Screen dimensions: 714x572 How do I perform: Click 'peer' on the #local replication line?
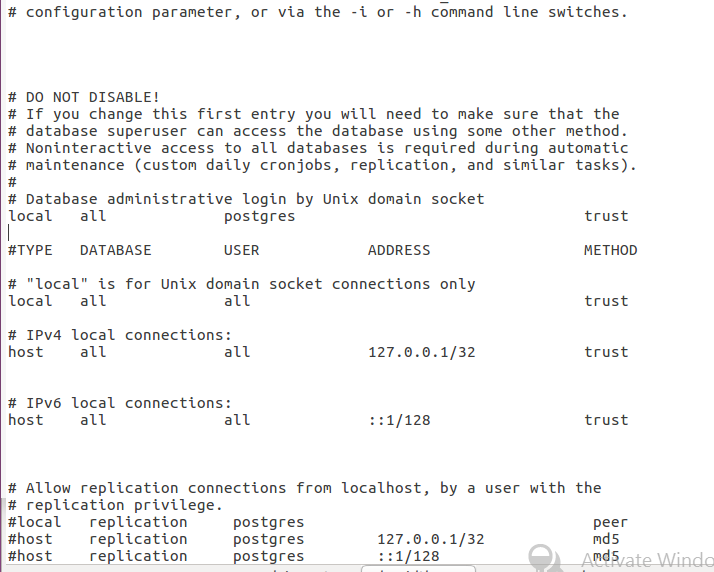point(610,523)
